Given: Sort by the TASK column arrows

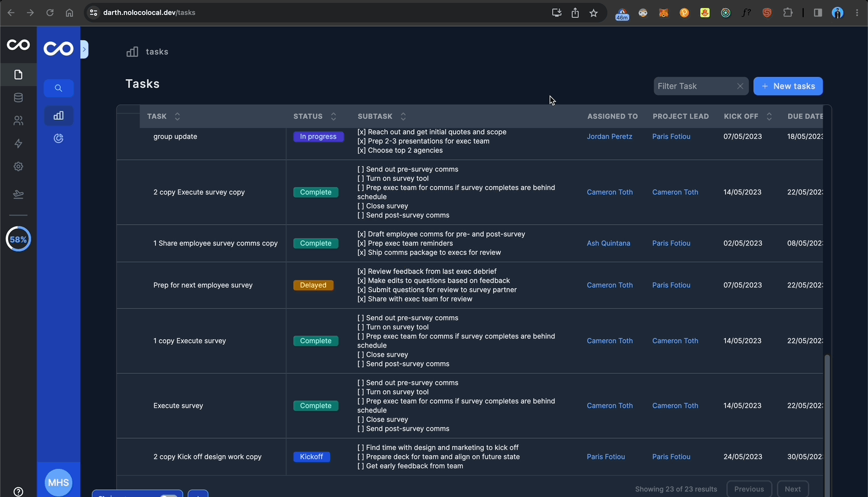Looking at the screenshot, I should tap(177, 117).
